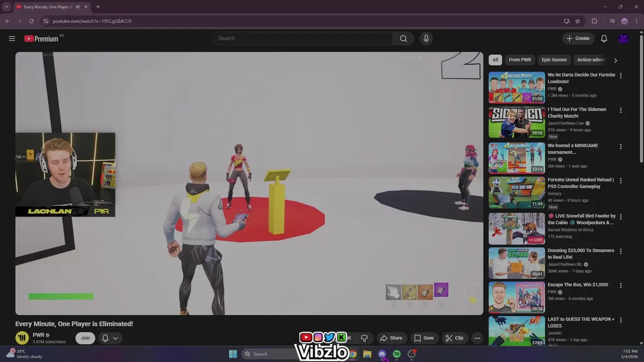The height and width of the screenshot is (362, 644).
Task: Select the 'All' filter chip
Action: 495,60
